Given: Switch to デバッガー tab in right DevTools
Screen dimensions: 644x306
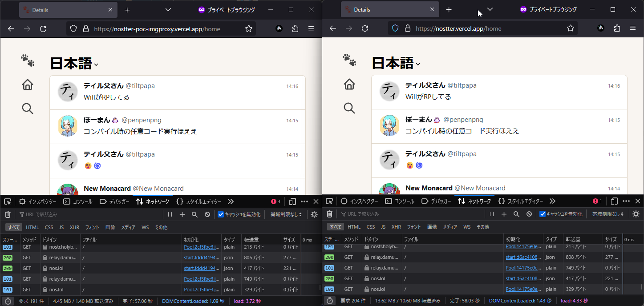Looking at the screenshot, I should [436, 201].
